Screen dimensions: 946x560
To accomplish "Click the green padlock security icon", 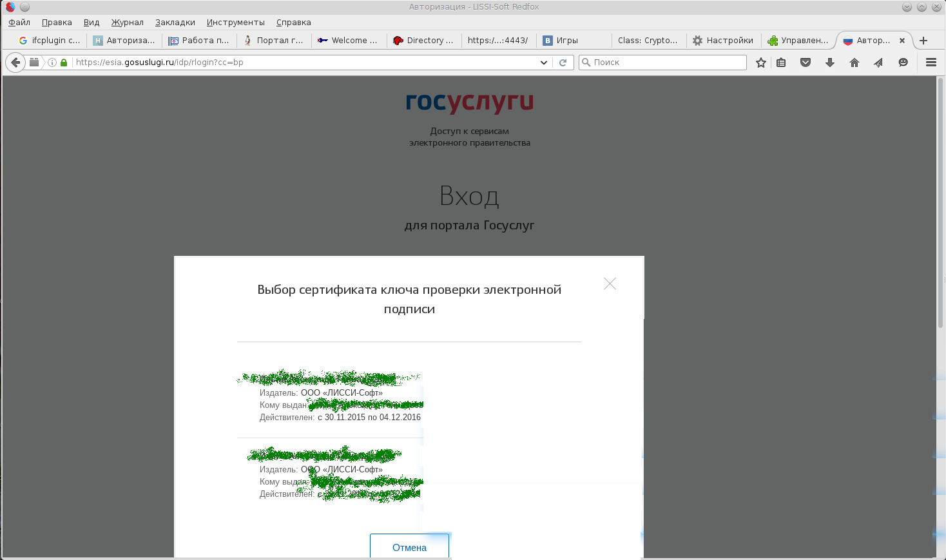I will pyautogui.click(x=64, y=63).
